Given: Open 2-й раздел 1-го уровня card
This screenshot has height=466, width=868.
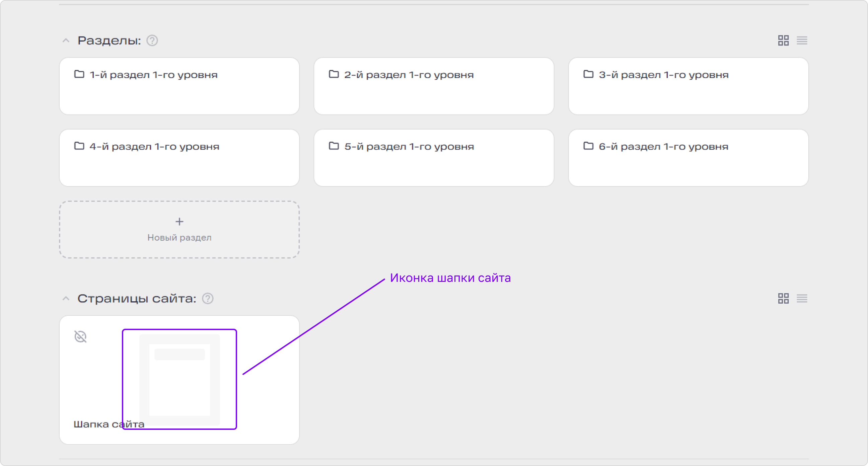Looking at the screenshot, I should (434, 86).
